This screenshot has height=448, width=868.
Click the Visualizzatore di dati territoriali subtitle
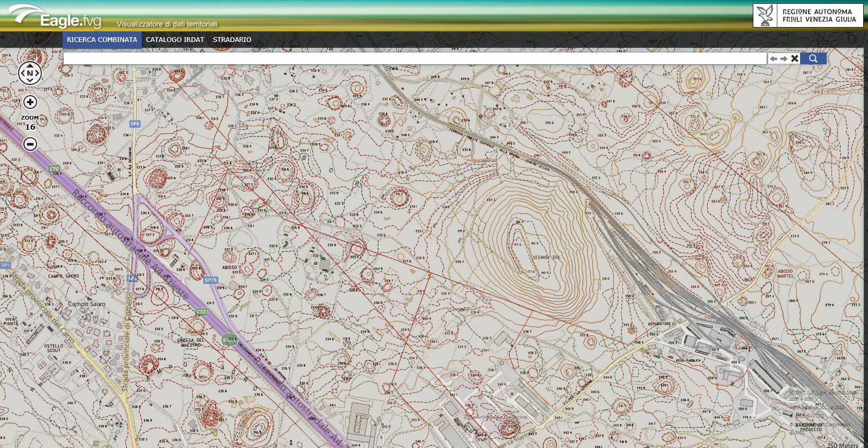pyautogui.click(x=167, y=24)
